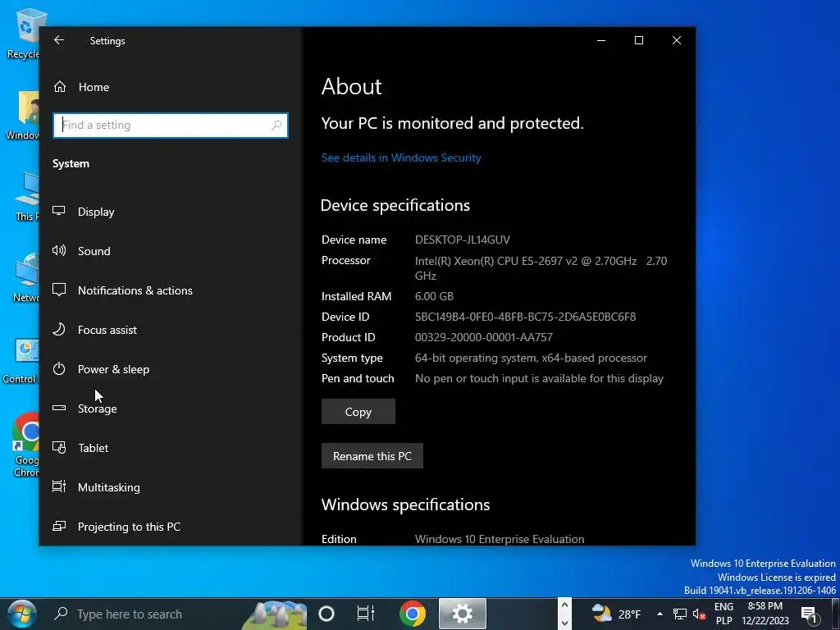This screenshot has height=630, width=840.
Task: Open Storage settings
Action: click(170, 409)
